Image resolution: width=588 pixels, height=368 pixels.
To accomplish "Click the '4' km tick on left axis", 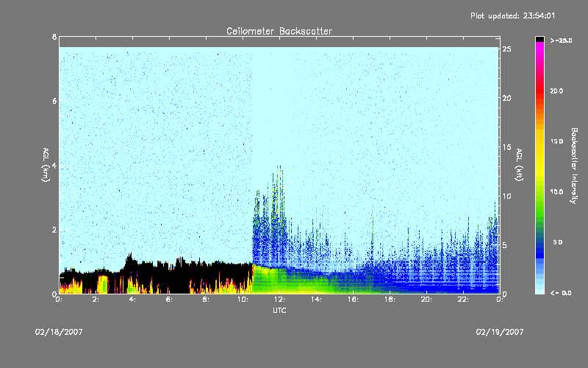I will point(54,165).
